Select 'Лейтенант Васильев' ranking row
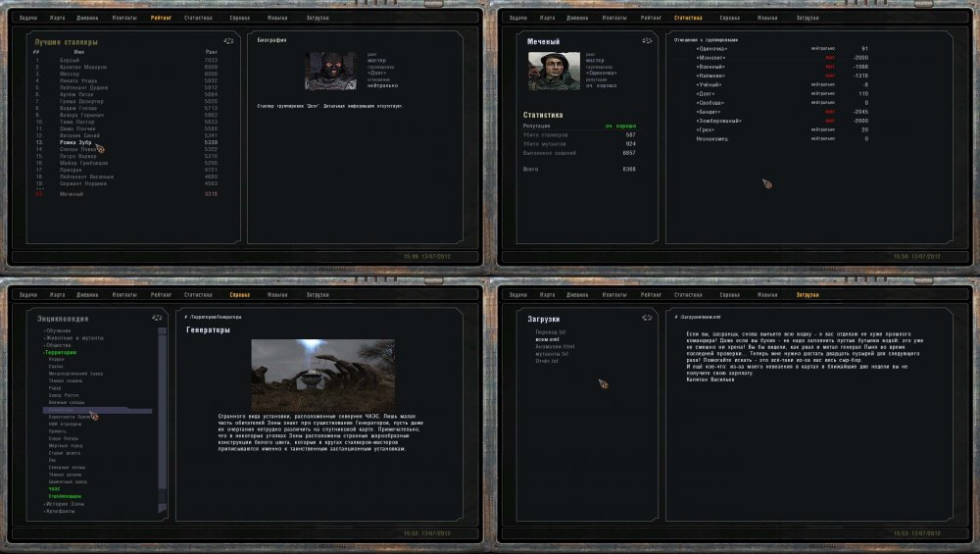The width and height of the screenshot is (980, 554). point(125,176)
